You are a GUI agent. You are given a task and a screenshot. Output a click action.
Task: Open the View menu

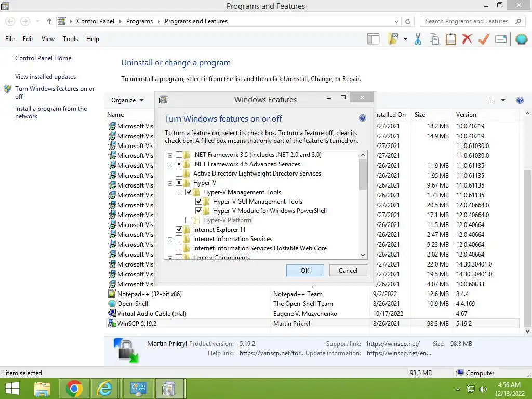48,38
